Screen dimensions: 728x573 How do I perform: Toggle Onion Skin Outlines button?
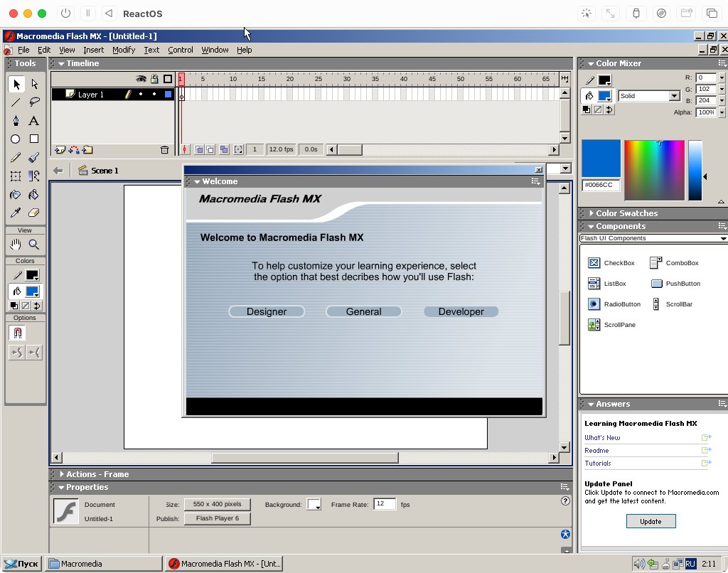point(210,149)
